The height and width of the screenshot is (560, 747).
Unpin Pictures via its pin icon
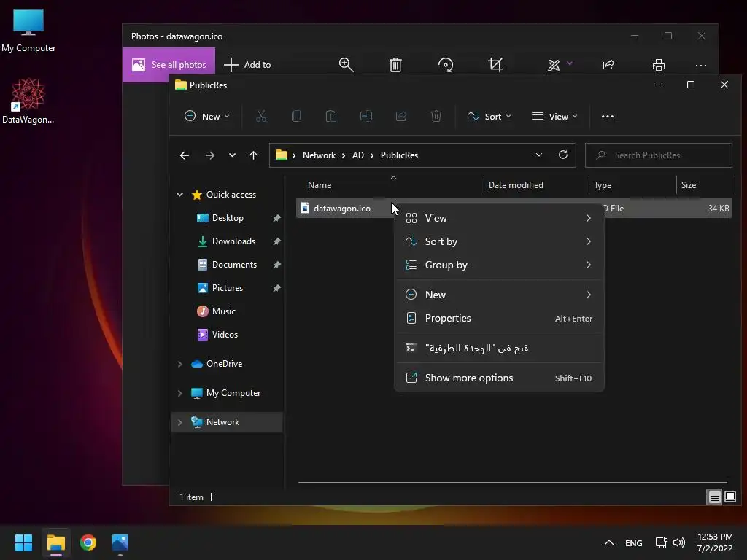pyautogui.click(x=276, y=288)
